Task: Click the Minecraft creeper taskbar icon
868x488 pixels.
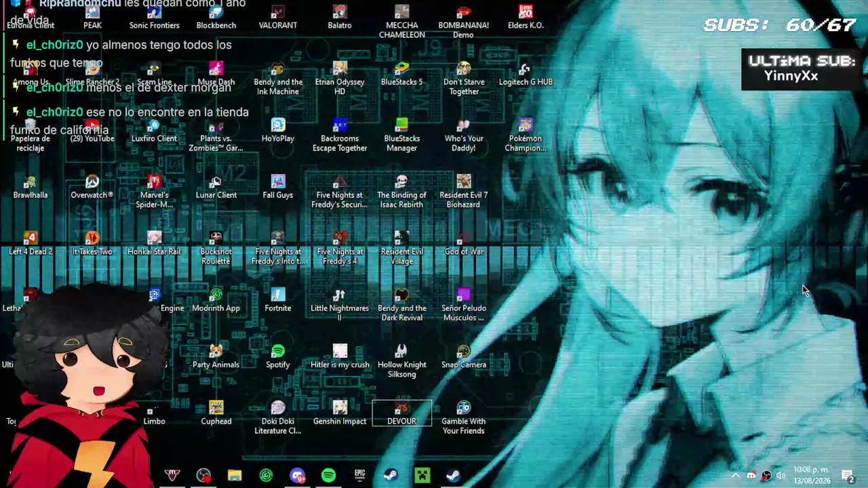Action: (422, 476)
